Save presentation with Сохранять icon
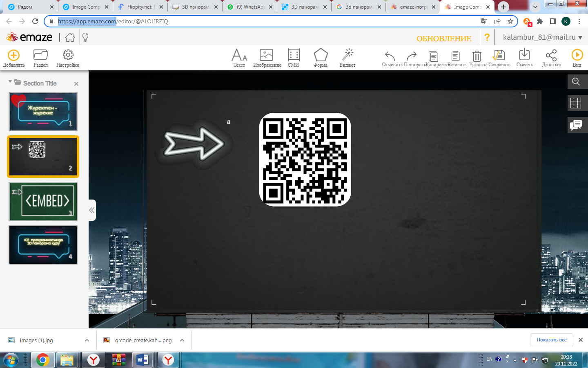Viewport: 588px width, 368px height. coord(499,55)
